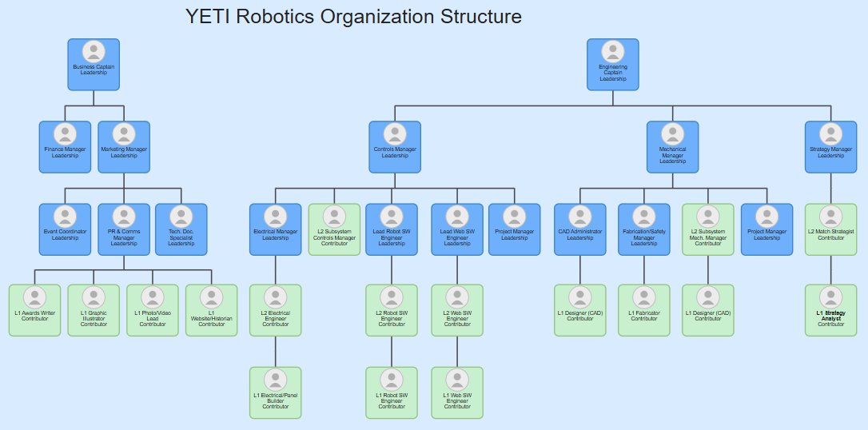The width and height of the screenshot is (868, 430).
Task: Click the Engineering Captain avatar icon
Action: (x=613, y=51)
